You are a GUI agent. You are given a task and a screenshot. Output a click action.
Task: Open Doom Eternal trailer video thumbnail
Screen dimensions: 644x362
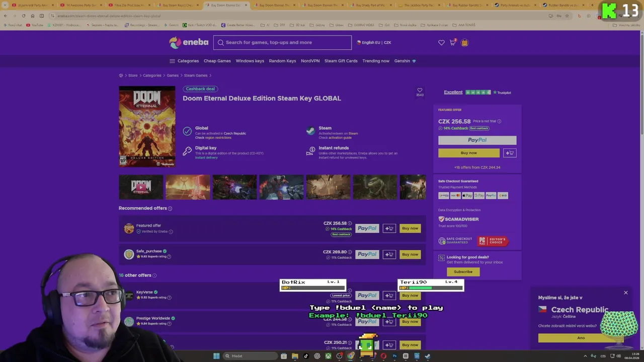[141, 187]
